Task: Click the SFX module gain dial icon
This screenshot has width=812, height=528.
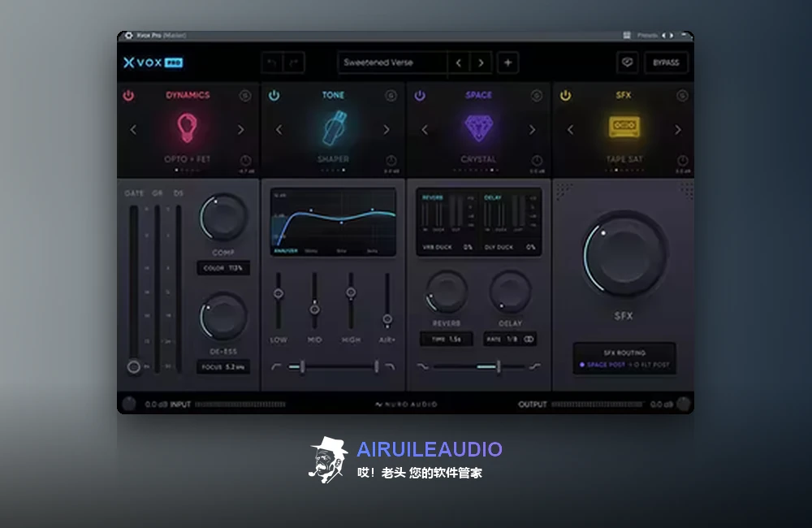Action: (683, 160)
